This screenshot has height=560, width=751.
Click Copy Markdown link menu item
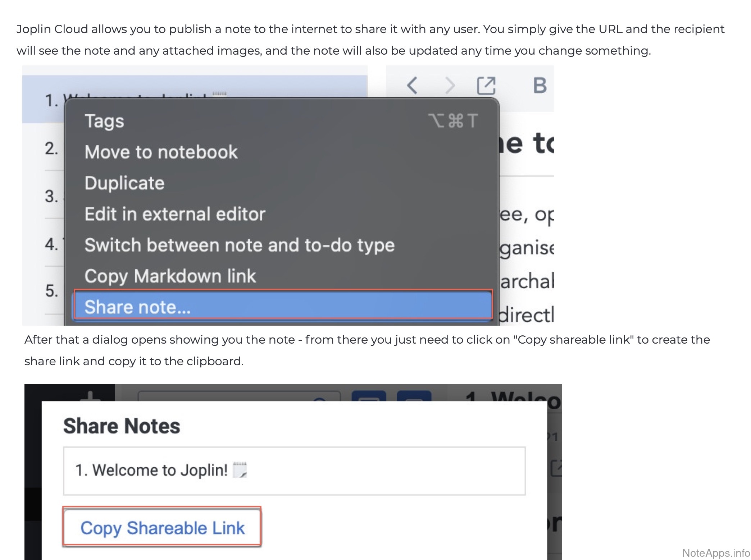(x=170, y=276)
